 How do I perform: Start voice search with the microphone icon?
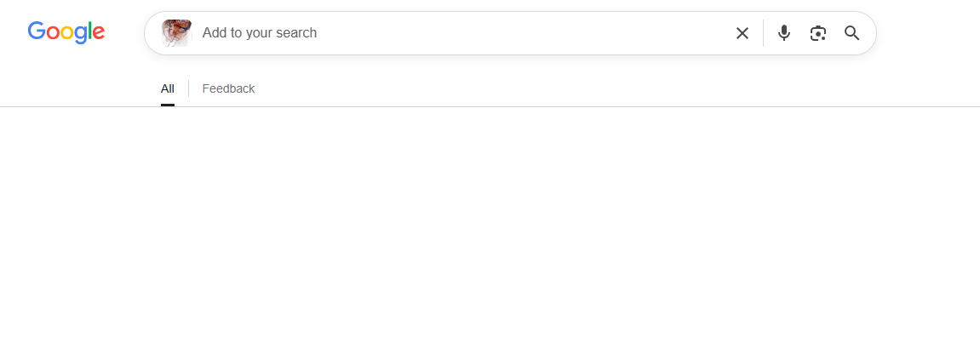click(784, 33)
